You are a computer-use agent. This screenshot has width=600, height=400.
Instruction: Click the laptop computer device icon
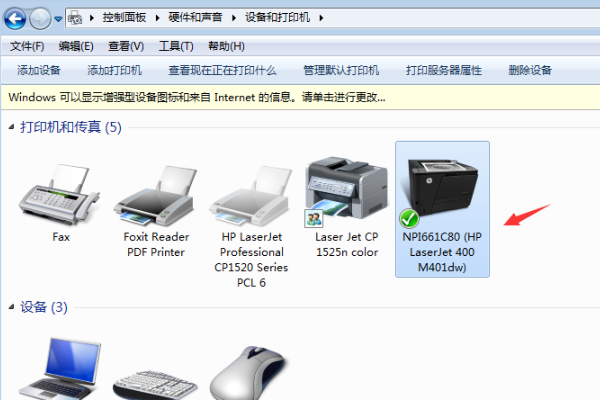60,368
